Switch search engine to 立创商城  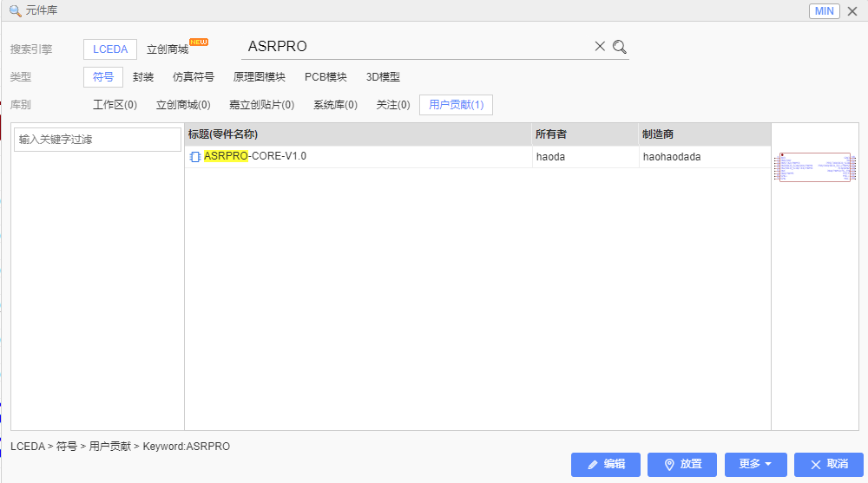coord(168,49)
